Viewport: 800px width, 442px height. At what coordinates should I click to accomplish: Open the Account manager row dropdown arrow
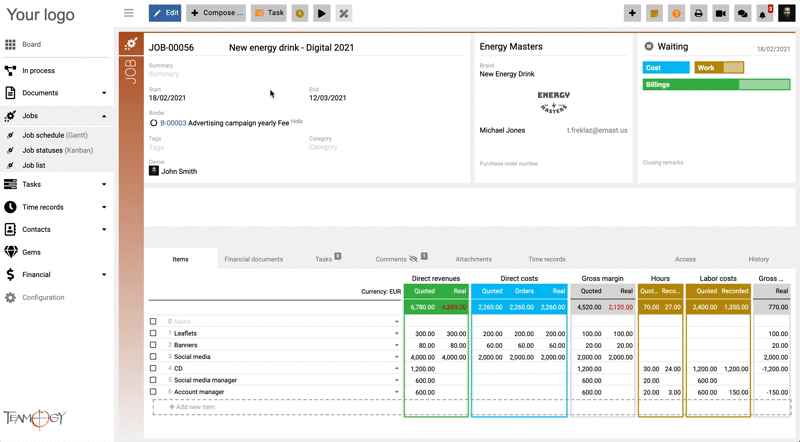click(x=396, y=392)
